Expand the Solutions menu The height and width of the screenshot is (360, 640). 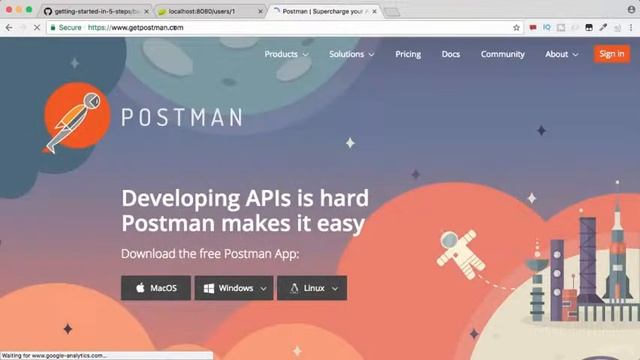pos(351,54)
